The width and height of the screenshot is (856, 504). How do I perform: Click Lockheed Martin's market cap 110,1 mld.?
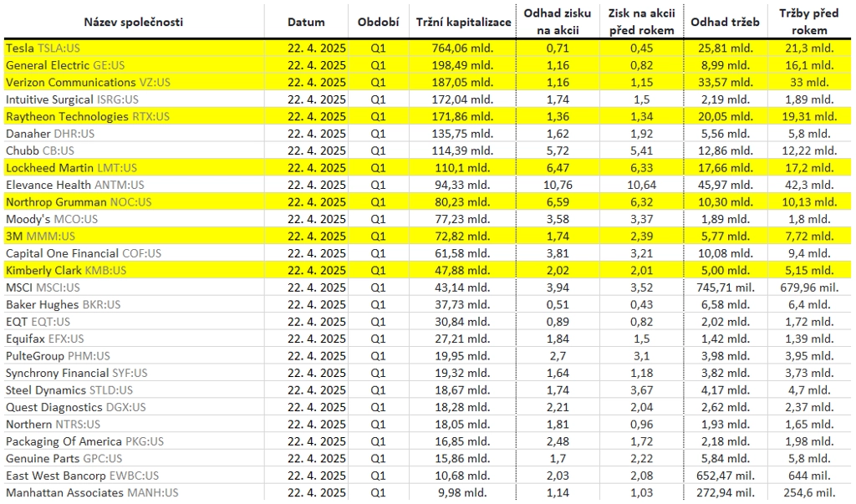click(x=462, y=168)
